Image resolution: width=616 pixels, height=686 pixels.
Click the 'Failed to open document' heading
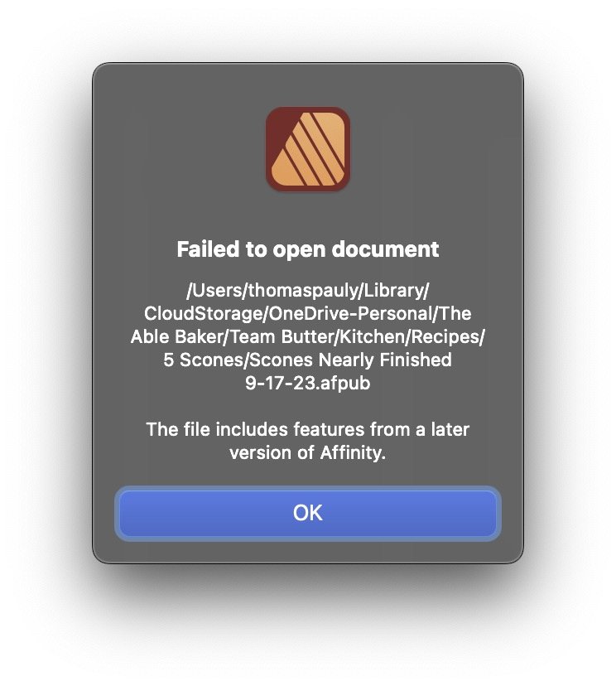[x=308, y=250]
